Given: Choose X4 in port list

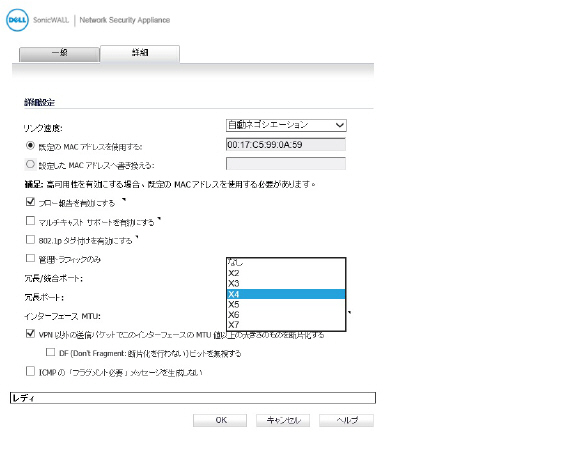Looking at the screenshot, I should pyautogui.click(x=286, y=294).
